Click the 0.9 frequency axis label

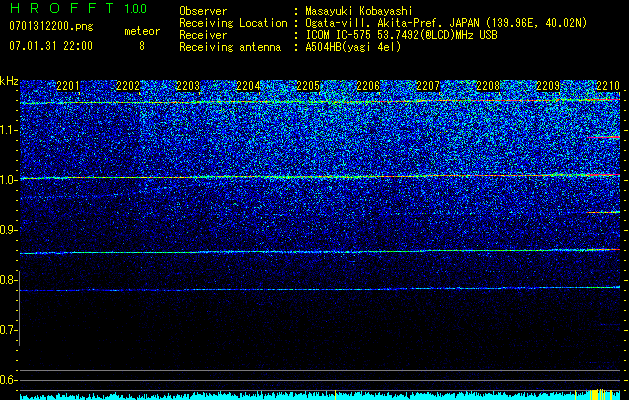(x=9, y=230)
